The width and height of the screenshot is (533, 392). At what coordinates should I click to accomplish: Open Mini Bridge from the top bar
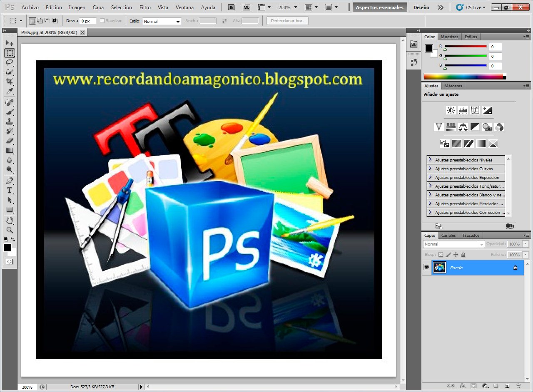coord(247,7)
